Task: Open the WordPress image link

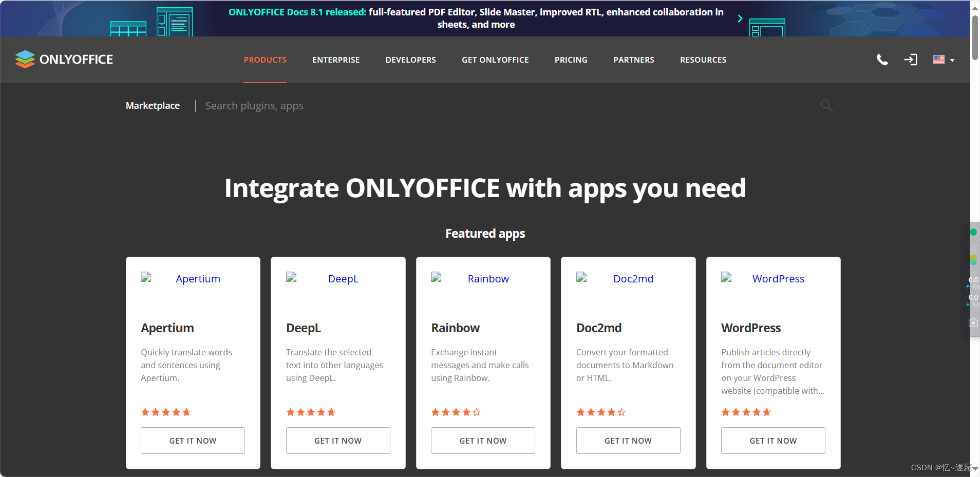Action: [x=778, y=279]
